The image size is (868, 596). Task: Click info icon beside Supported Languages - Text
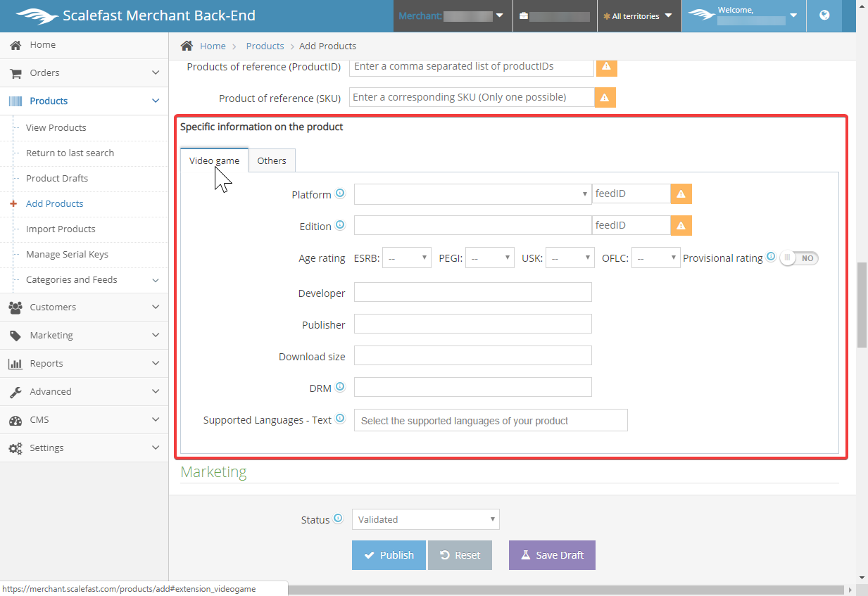tap(340, 419)
